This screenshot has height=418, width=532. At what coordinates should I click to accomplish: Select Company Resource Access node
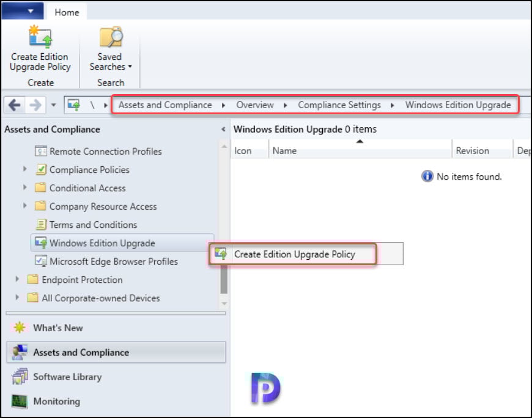pos(103,206)
